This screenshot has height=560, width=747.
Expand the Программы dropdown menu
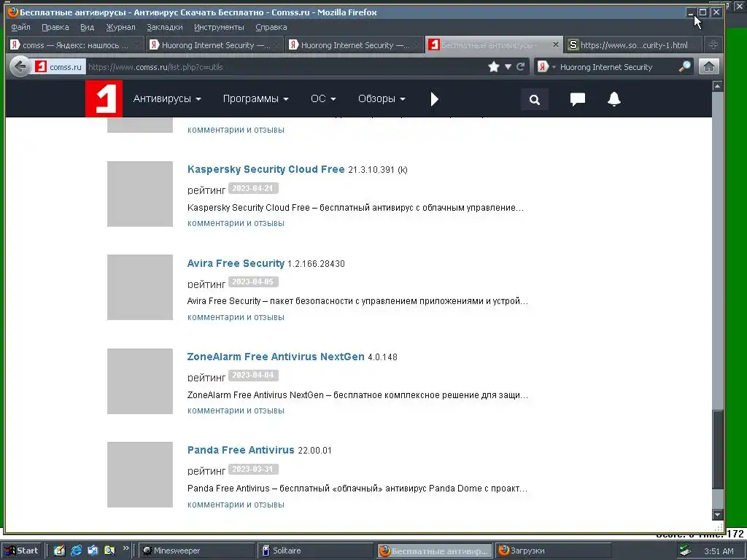click(x=256, y=98)
